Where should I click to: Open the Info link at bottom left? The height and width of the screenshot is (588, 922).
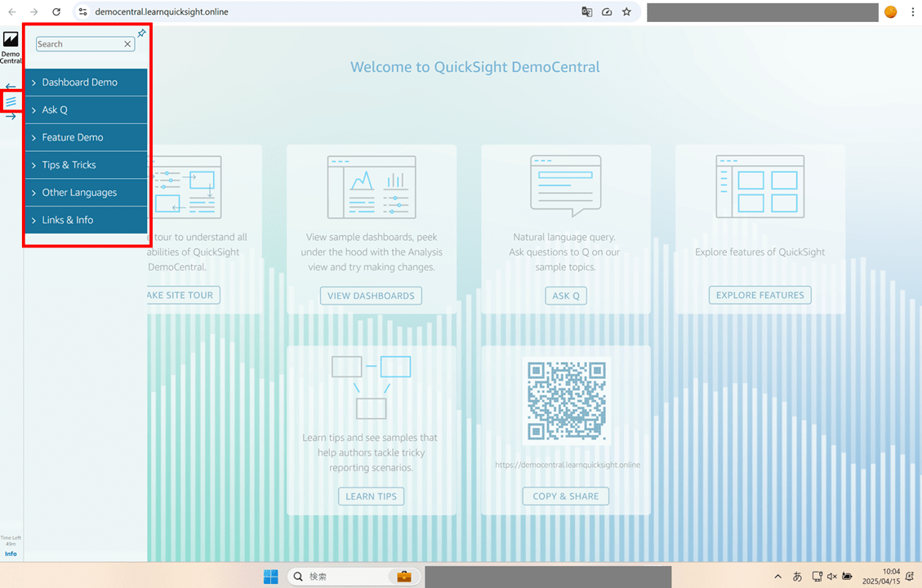click(11, 554)
